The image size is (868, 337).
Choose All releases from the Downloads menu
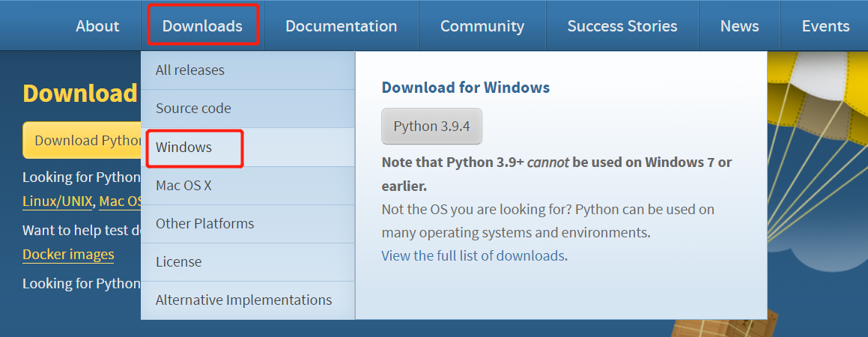pyautogui.click(x=190, y=70)
